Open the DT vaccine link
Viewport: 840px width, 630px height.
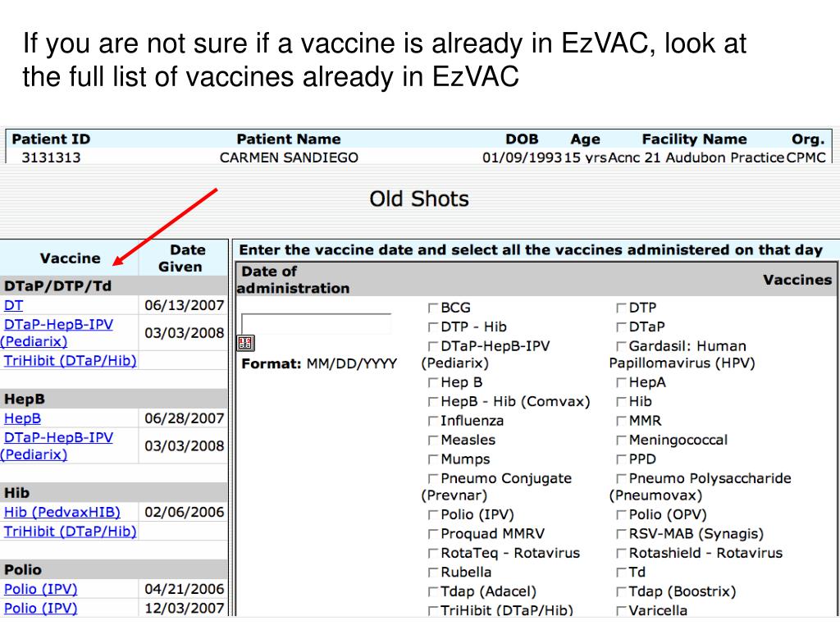[x=14, y=305]
